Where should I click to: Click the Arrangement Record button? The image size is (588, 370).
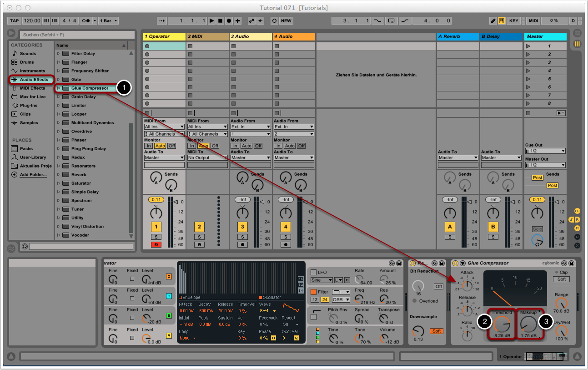tap(229, 21)
